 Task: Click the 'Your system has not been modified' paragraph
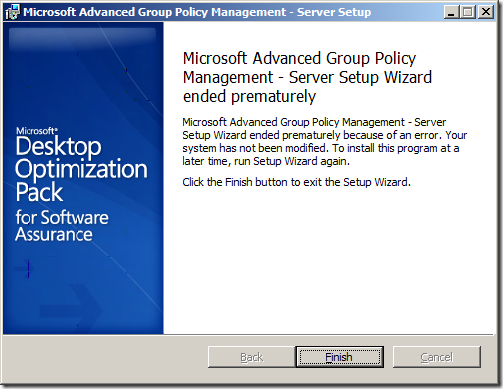pyautogui.click(x=324, y=142)
